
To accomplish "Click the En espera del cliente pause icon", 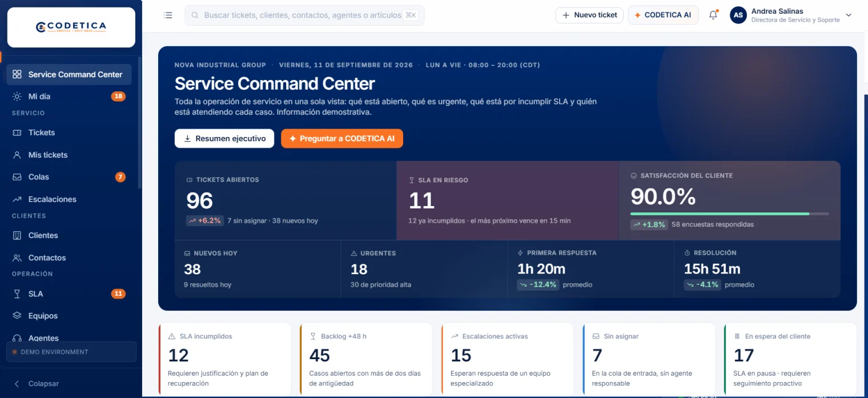I will (737, 336).
